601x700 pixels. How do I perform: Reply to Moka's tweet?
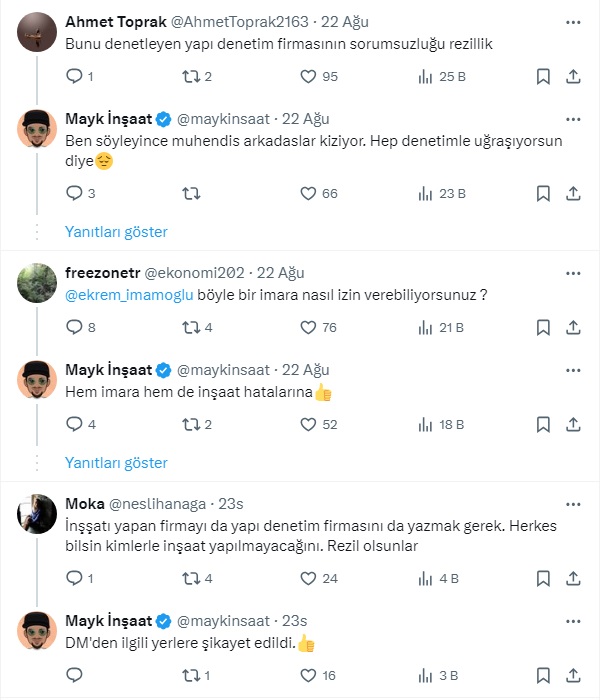(73, 578)
